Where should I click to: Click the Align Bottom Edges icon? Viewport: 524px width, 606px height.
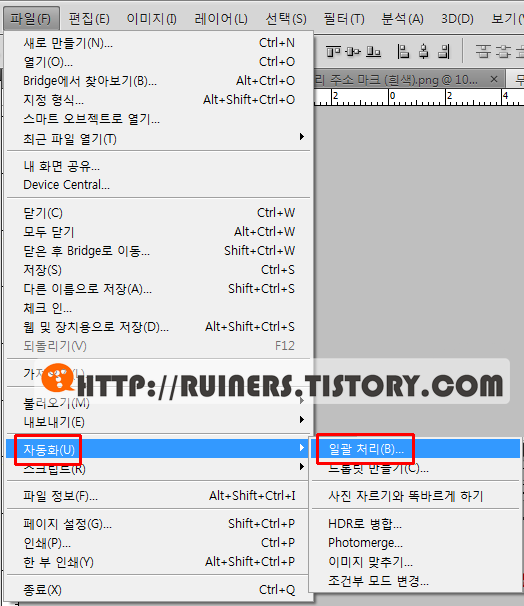click(x=373, y=51)
